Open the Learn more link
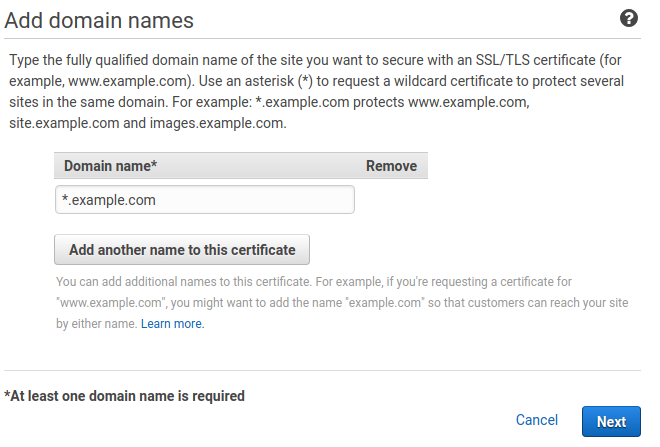This screenshot has height=447, width=660. [x=173, y=324]
